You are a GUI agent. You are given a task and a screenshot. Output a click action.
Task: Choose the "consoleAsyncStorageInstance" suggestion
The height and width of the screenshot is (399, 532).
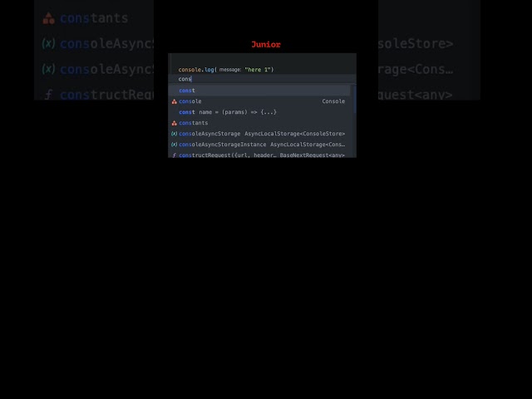pos(259,145)
